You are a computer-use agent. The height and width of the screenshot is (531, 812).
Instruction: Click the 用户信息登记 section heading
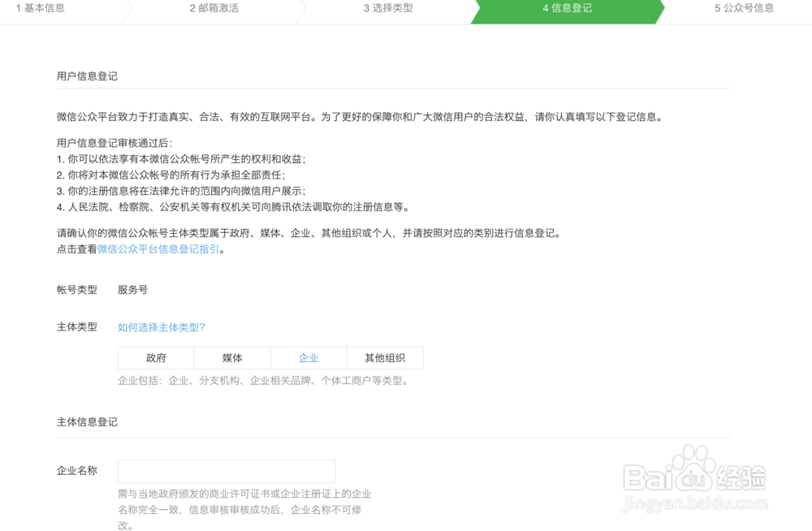tap(87, 76)
